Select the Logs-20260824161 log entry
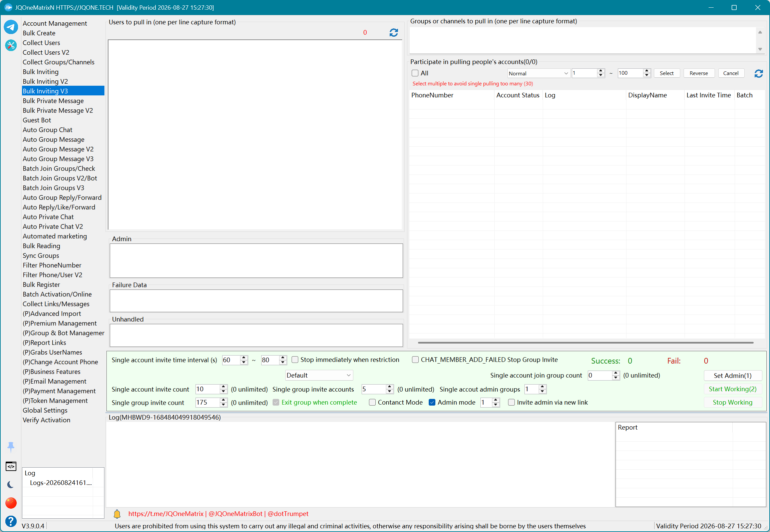 pos(61,483)
